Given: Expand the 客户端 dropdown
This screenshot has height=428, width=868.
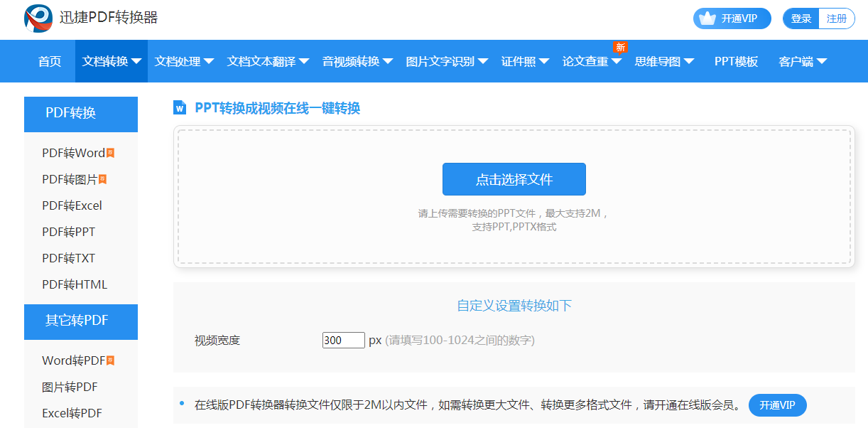Looking at the screenshot, I should pyautogui.click(x=803, y=61).
